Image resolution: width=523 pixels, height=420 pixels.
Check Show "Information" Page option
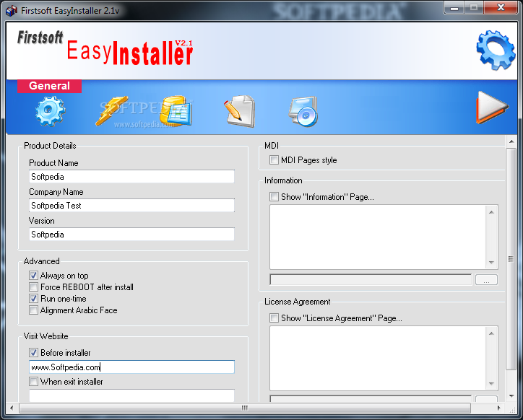pos(274,197)
